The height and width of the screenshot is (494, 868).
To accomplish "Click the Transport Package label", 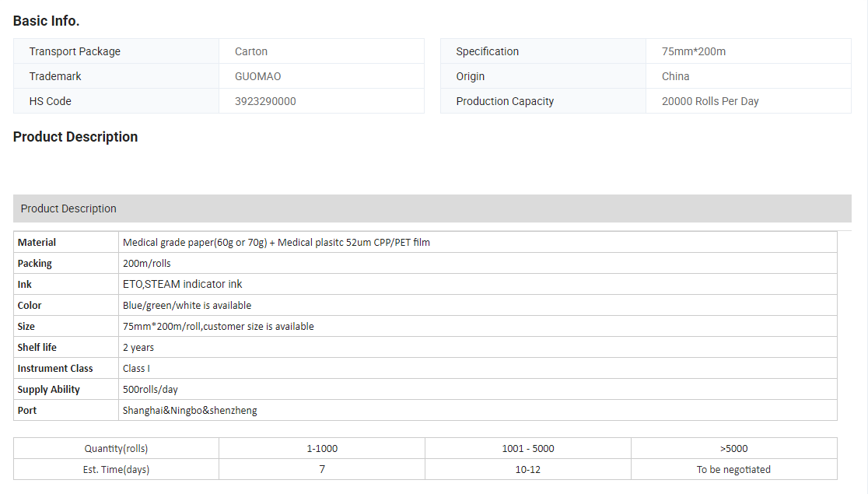I will coord(75,51).
